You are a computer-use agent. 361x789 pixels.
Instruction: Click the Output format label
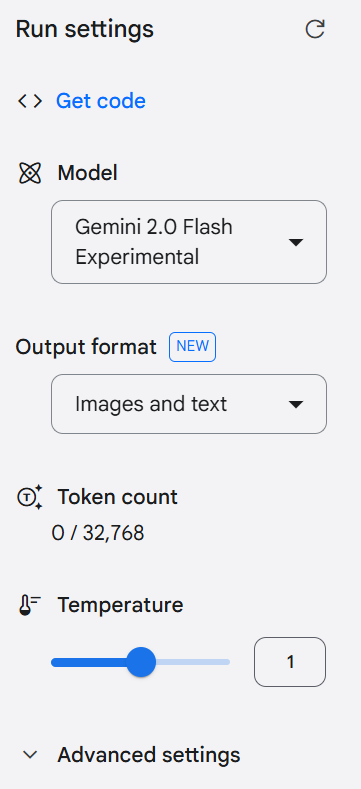point(86,347)
